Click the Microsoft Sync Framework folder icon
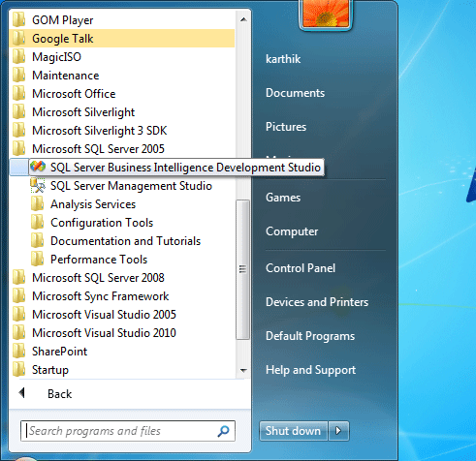Screen dimensions: 476x461 [18, 296]
